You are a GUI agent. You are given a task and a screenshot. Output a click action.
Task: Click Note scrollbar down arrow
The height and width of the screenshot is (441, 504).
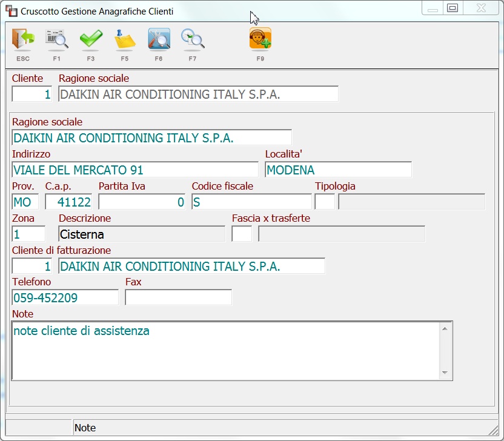(445, 373)
